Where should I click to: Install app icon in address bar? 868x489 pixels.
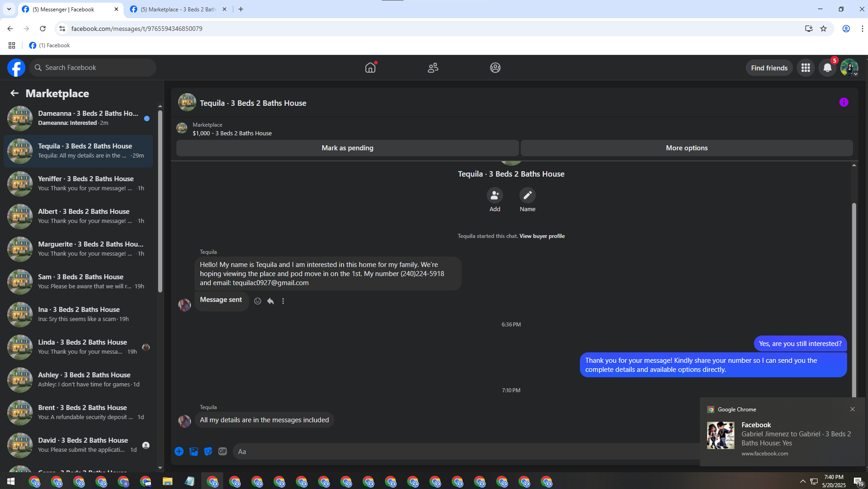[809, 29]
